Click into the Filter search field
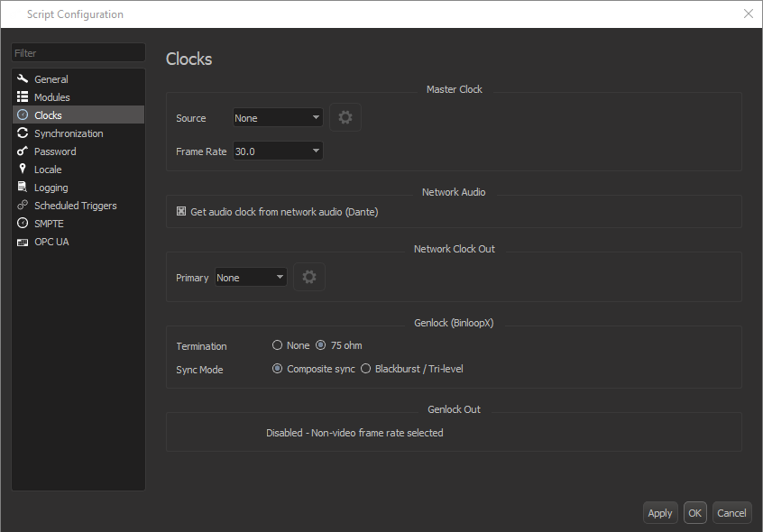This screenshot has height=532, width=763. 78,53
